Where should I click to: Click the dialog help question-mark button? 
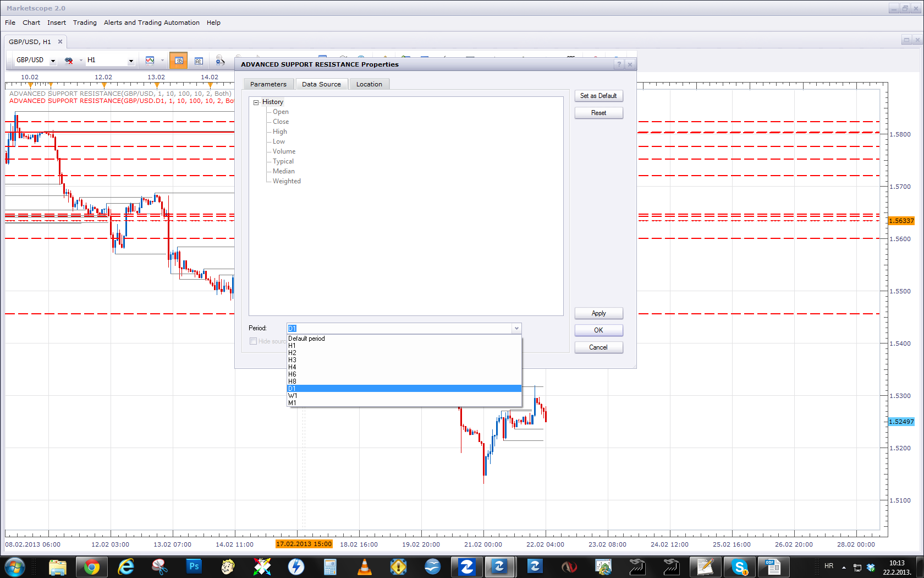pyautogui.click(x=619, y=64)
